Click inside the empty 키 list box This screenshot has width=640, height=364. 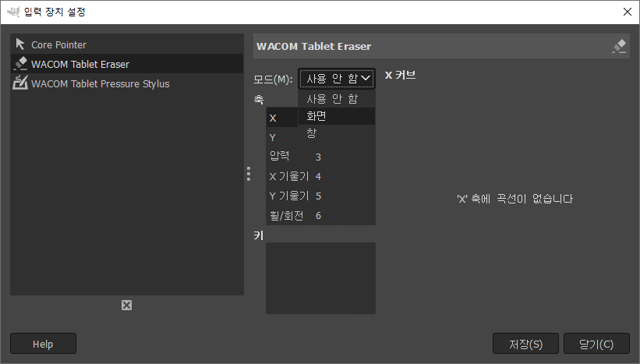pyautogui.click(x=321, y=278)
